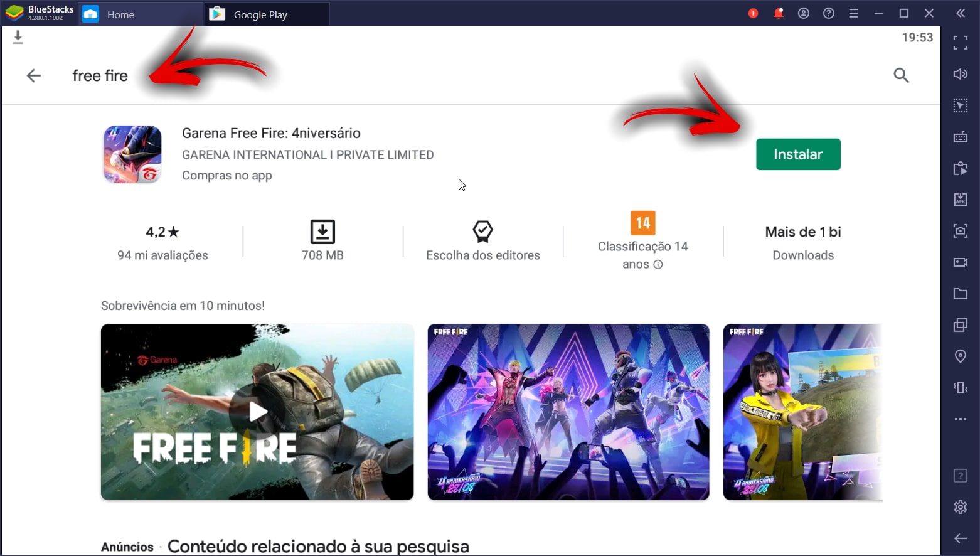
Task: Click the shake device icon
Action: pos(961,388)
